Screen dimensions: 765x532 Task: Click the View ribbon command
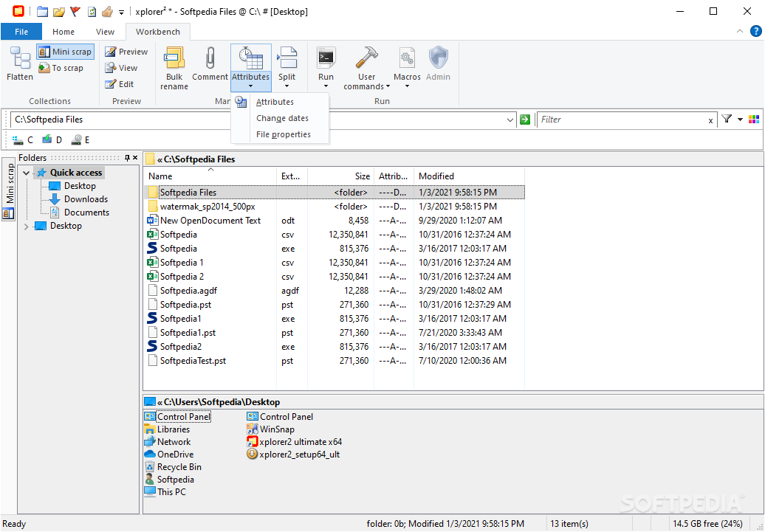click(122, 68)
